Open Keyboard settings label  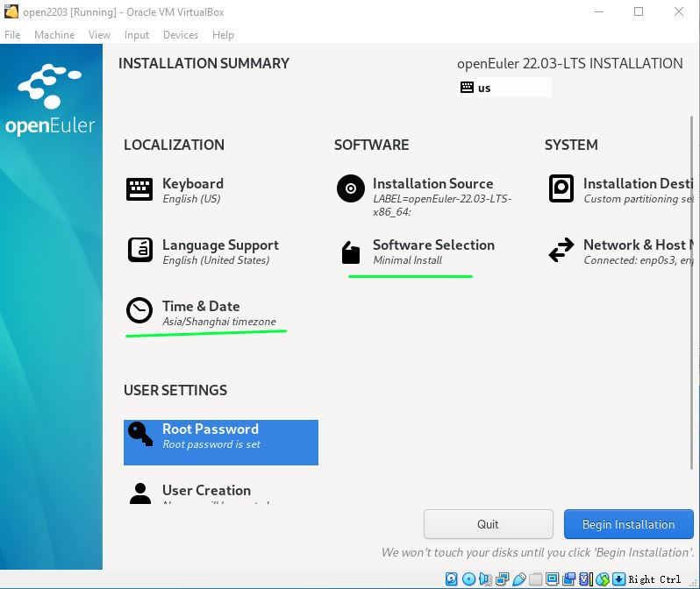pyautogui.click(x=193, y=183)
